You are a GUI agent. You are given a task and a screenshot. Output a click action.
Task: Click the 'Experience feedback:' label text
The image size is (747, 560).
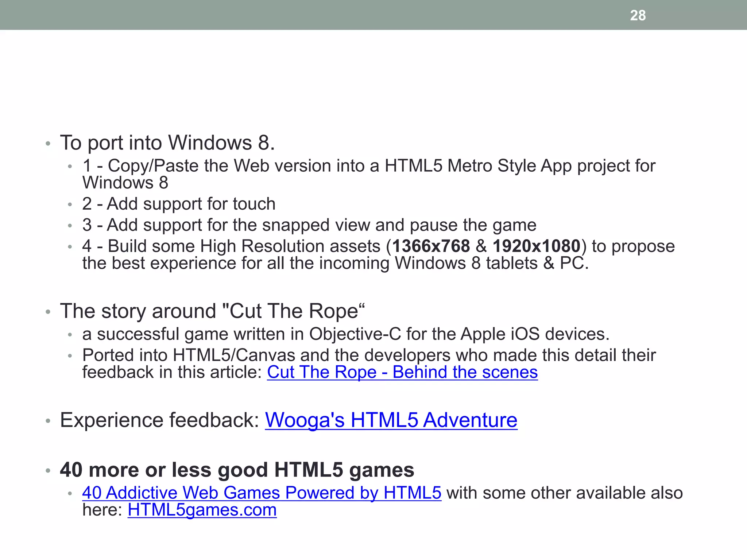pos(159,420)
